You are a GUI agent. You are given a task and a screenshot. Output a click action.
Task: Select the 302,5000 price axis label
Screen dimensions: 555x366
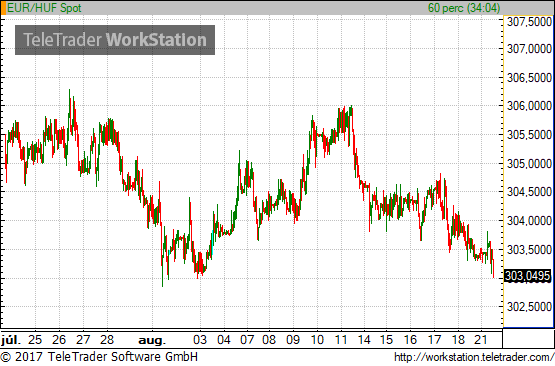click(529, 307)
